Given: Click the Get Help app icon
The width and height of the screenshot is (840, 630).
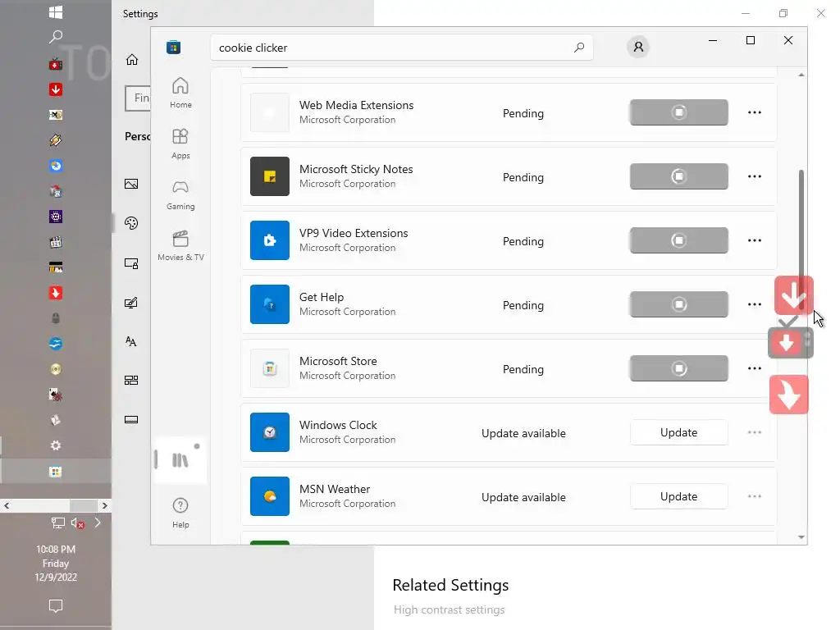Looking at the screenshot, I should pos(270,304).
